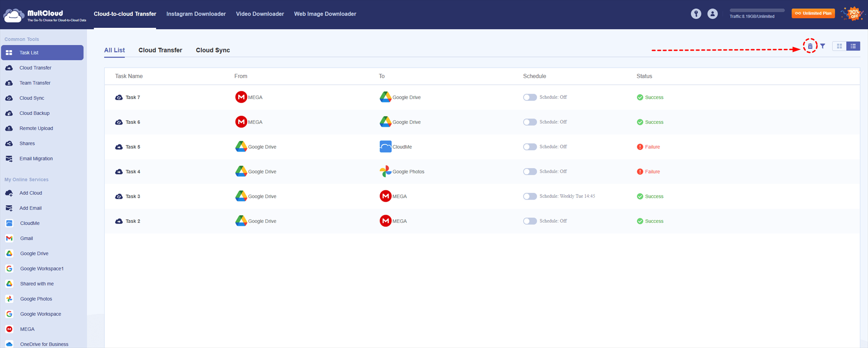Click the trash delete icon in toolbar
The height and width of the screenshot is (348, 868).
point(810,46)
